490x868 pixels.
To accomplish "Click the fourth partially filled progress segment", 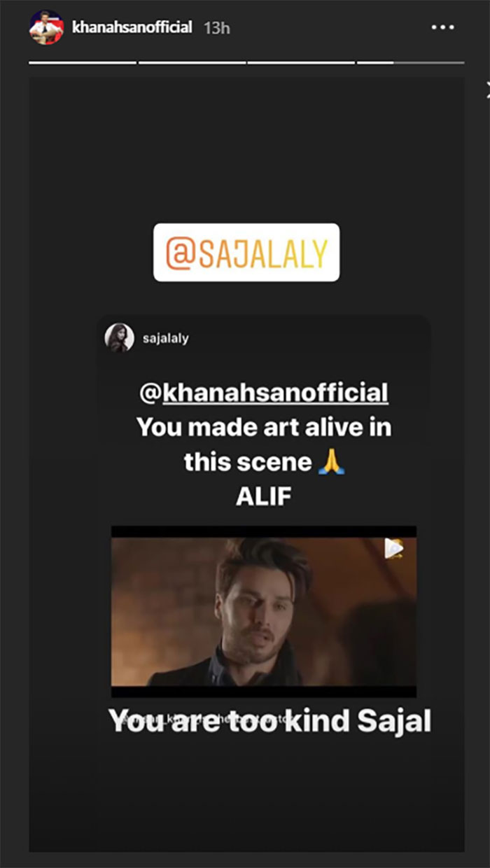I will tap(410, 63).
